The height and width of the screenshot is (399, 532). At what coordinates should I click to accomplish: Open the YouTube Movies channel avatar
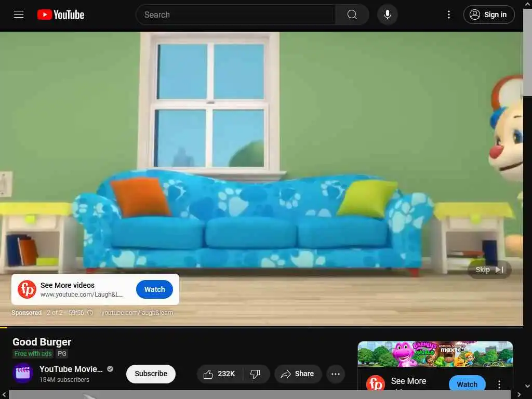tap(23, 373)
